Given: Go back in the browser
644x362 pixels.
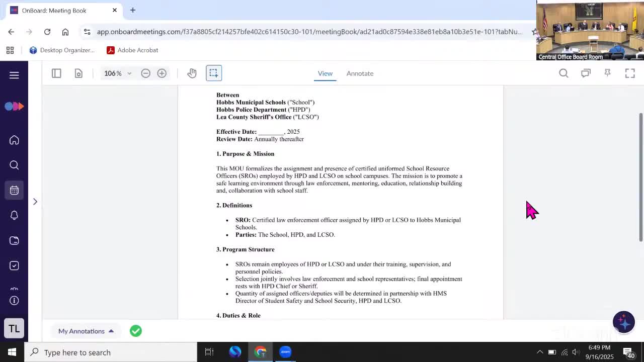Looking at the screenshot, I should 11,32.
